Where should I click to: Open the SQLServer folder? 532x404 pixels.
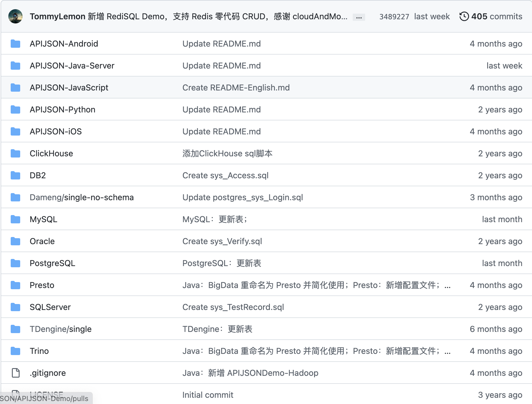pyautogui.click(x=50, y=307)
